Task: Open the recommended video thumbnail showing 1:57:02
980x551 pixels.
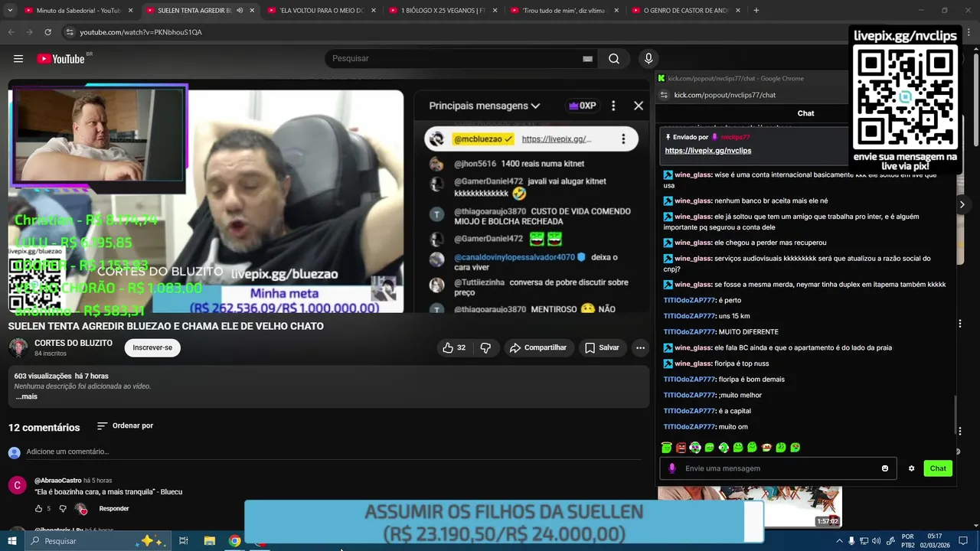Action: 750,507
